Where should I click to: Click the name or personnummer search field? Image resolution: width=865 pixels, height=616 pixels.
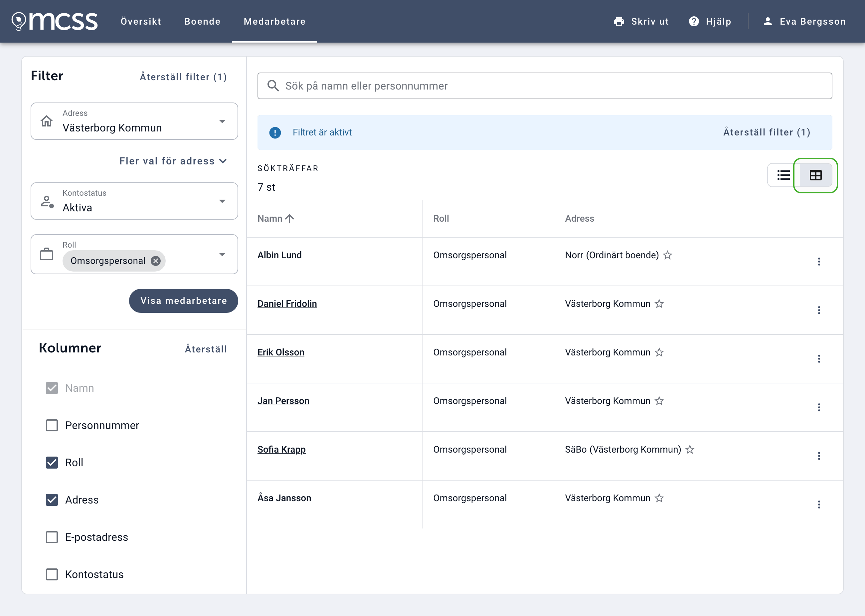point(545,86)
